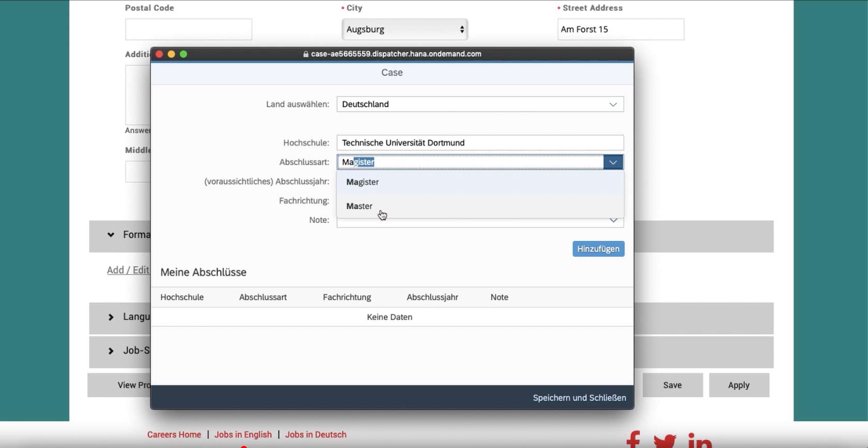Image resolution: width=868 pixels, height=448 pixels.
Task: Click the Street Address field
Action: 621,29
